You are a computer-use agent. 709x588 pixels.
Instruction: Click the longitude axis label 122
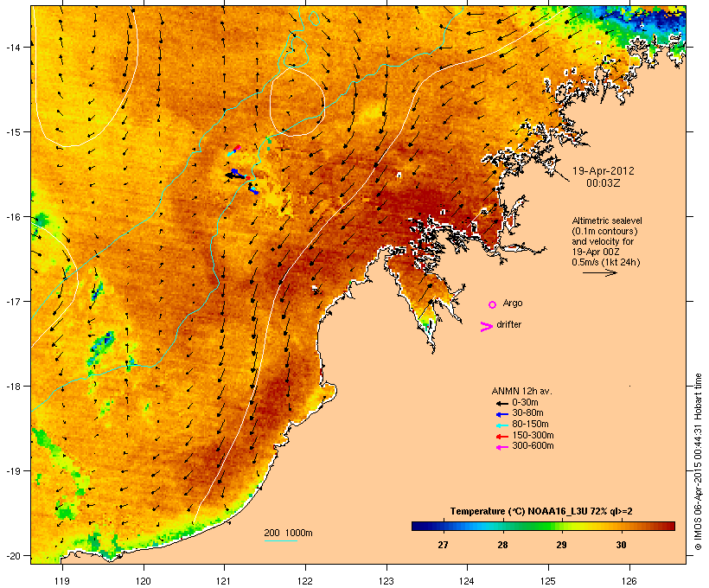click(x=305, y=581)
